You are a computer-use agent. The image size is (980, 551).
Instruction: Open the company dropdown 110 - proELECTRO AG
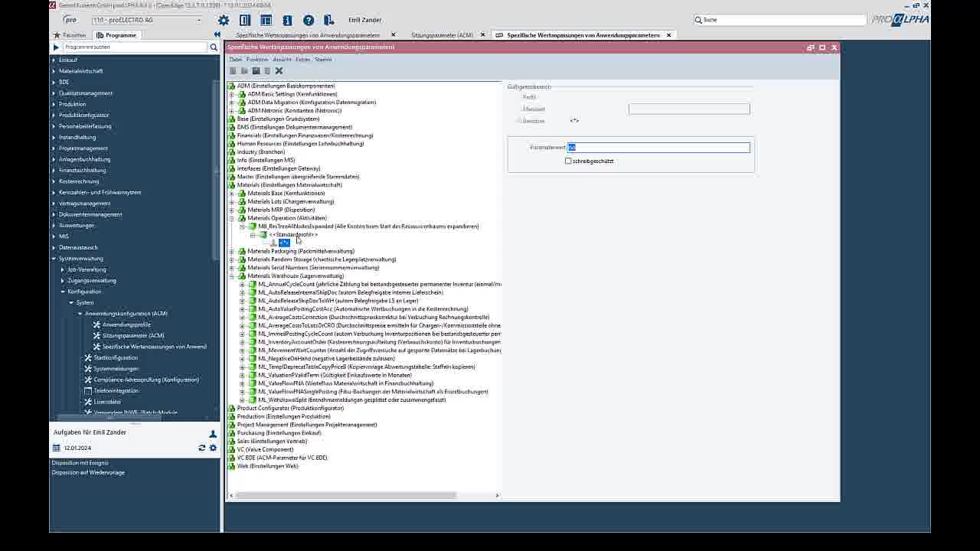(148, 20)
